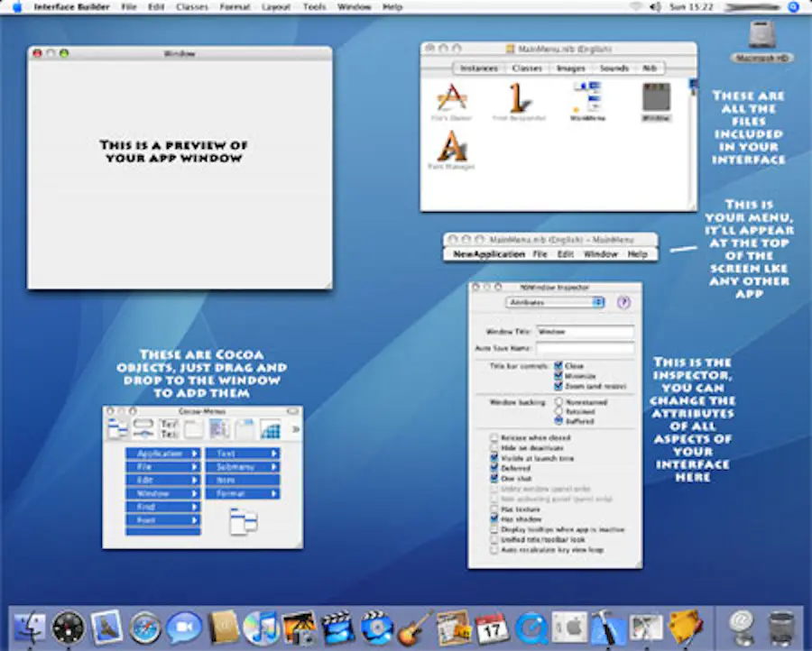The image size is (812, 651).
Task: Switch to the Images tab in MainMenu.nib
Action: [571, 69]
